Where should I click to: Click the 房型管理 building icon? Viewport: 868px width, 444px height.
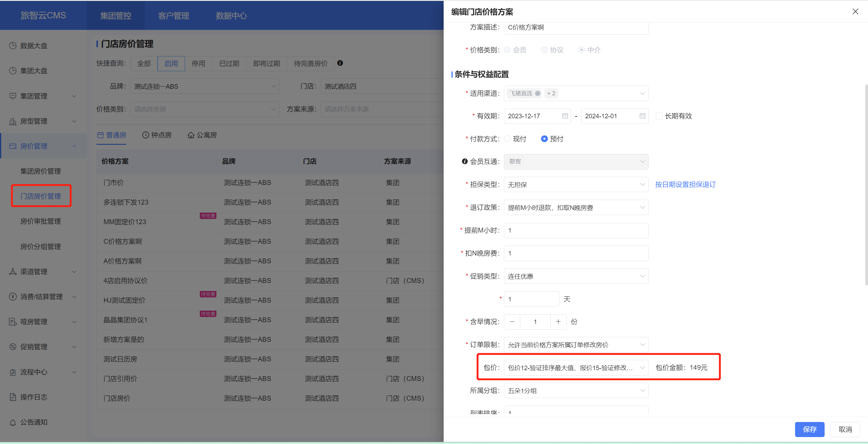point(13,121)
